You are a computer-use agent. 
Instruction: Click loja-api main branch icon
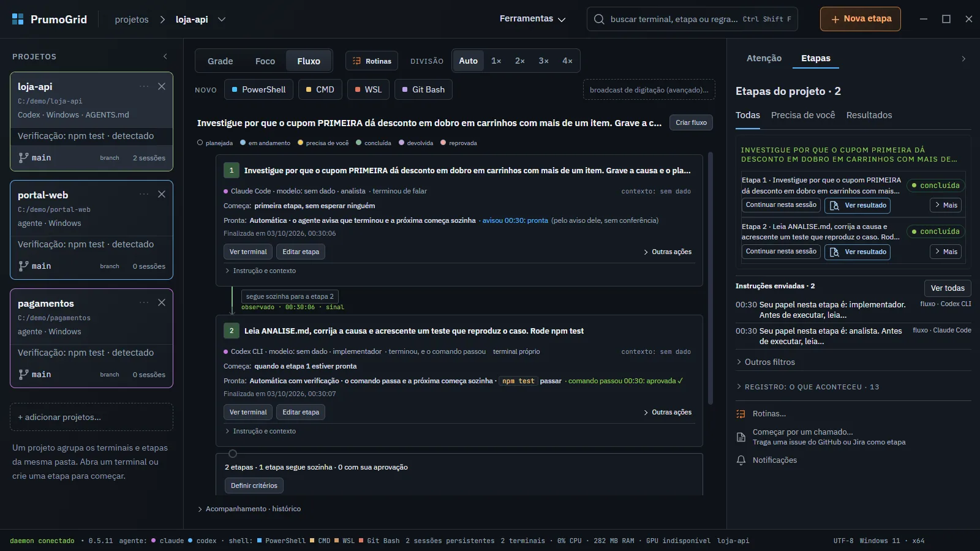(23, 157)
